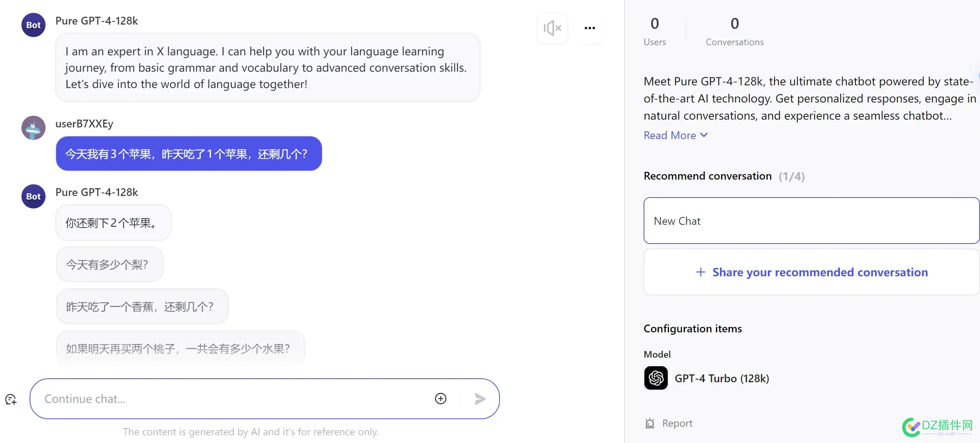Click the AI content disclaimer text
The width and height of the screenshot is (980, 443).
tap(250, 432)
